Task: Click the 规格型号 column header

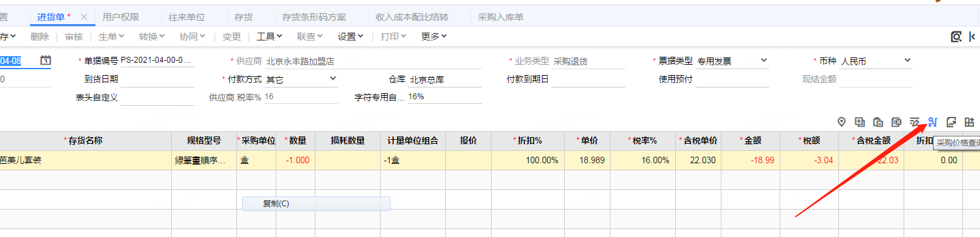Action: coord(204,141)
